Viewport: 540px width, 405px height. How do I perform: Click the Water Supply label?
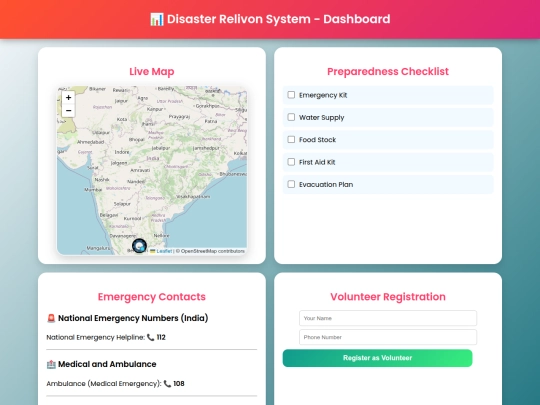[322, 117]
